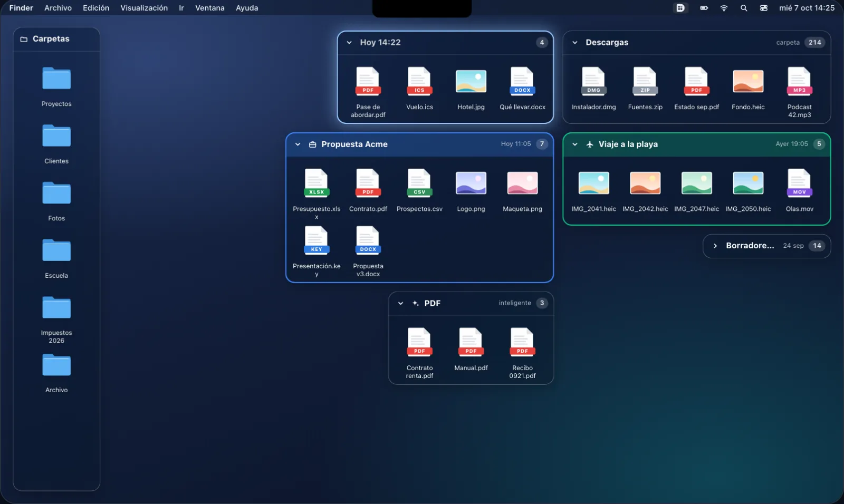Select the Fondo.heic image
This screenshot has width=844, height=504.
pos(748,89)
